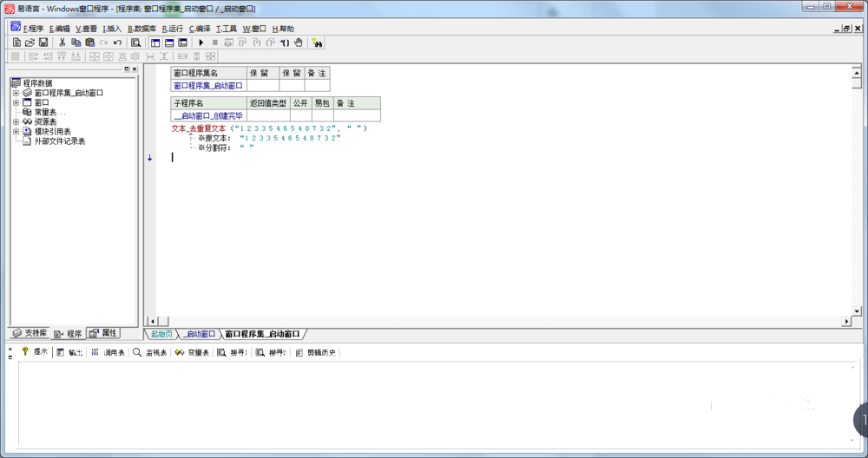This screenshot has height=458, width=868.
Task: Switch to the _启动窗口 editor tab
Action: pyautogui.click(x=199, y=334)
